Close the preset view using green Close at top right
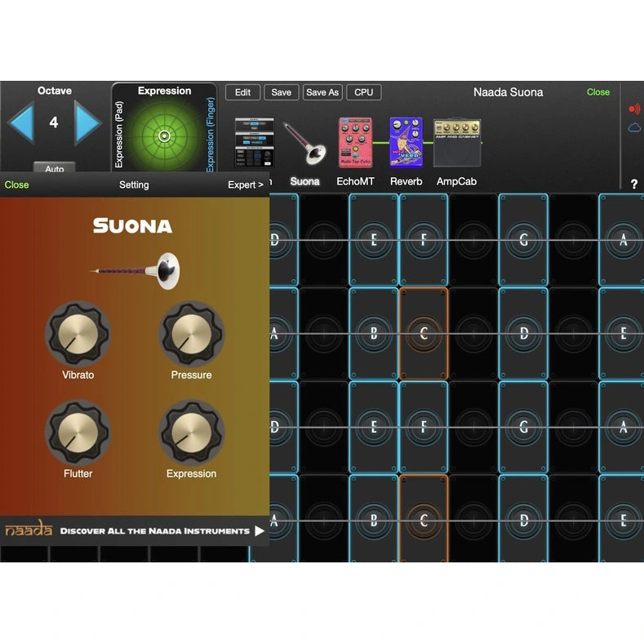 (x=598, y=92)
